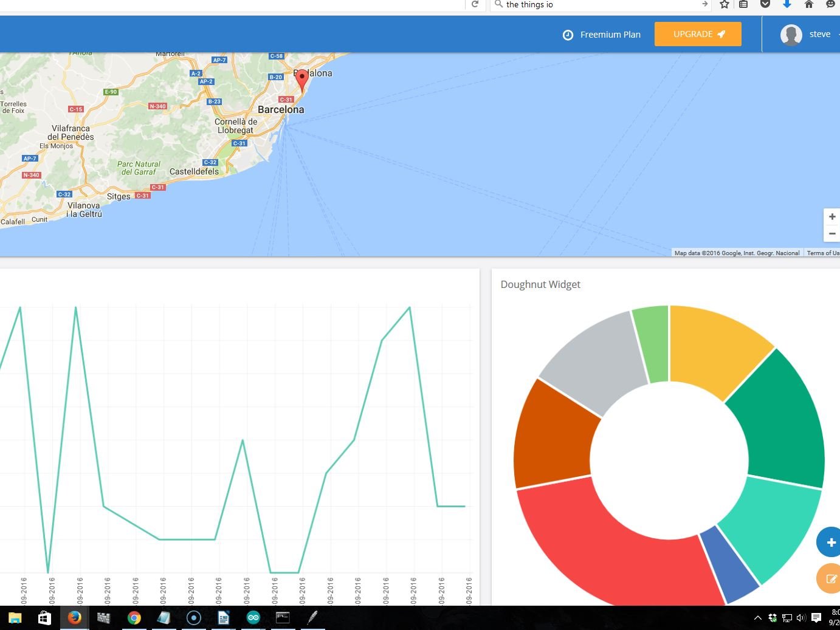Zoom in on the map

831,216
